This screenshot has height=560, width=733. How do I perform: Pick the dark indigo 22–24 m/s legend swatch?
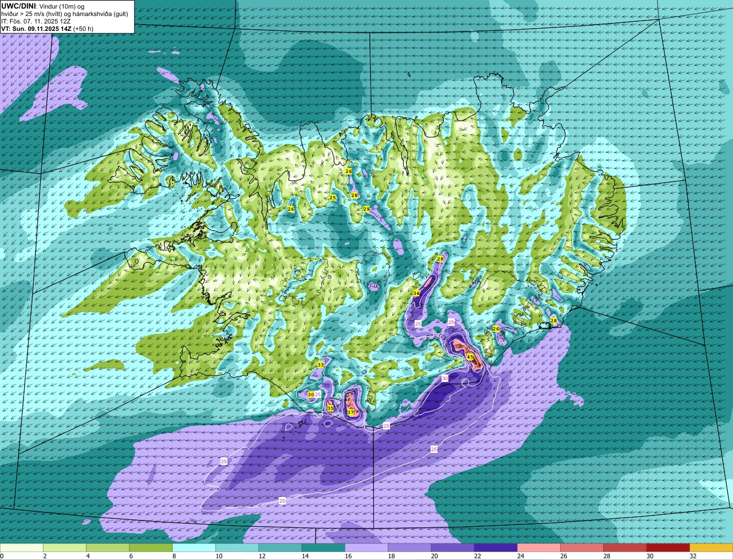pos(496,547)
